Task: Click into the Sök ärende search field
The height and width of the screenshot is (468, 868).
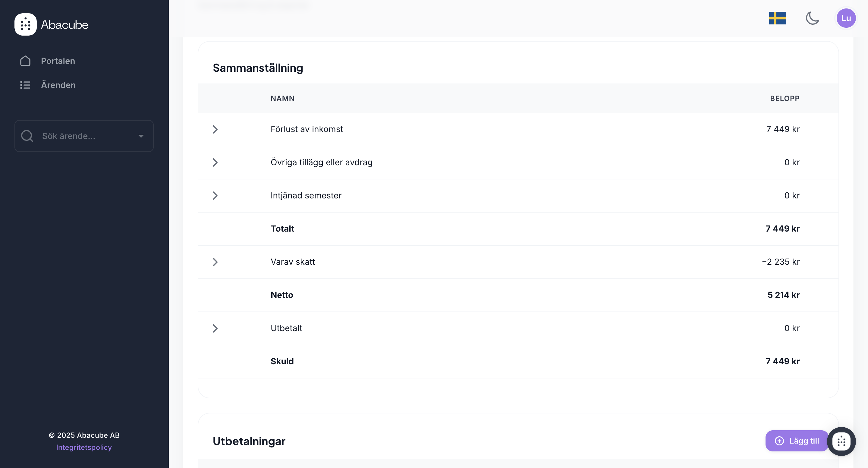Action: click(84, 136)
